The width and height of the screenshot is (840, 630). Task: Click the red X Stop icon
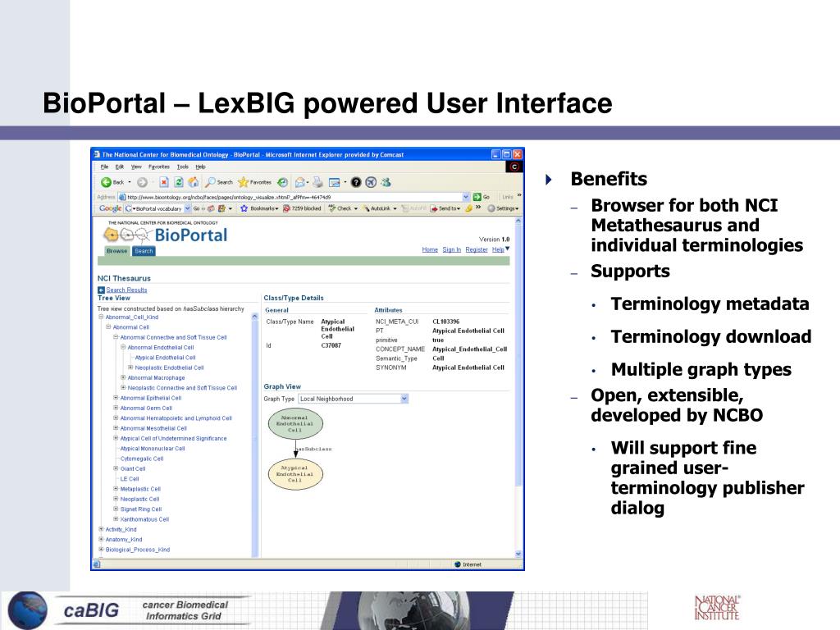coord(164,183)
